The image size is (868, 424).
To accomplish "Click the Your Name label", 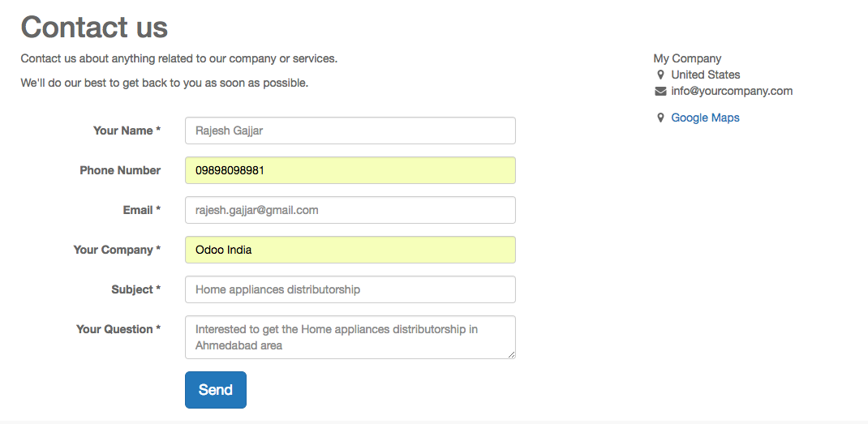I will tap(127, 131).
